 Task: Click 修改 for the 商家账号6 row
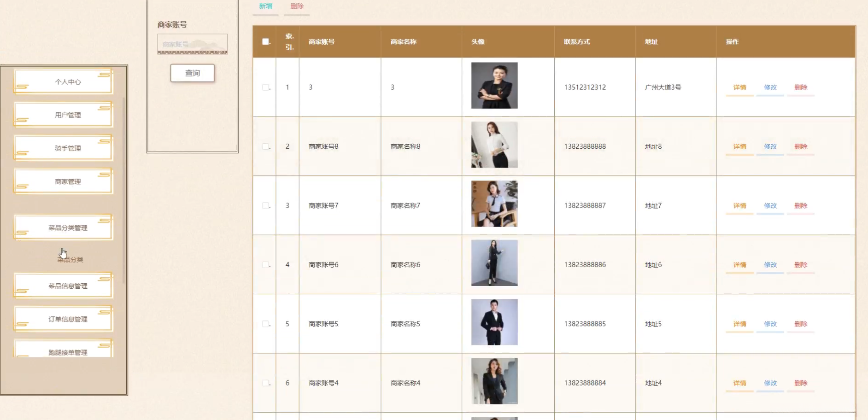[770, 265]
